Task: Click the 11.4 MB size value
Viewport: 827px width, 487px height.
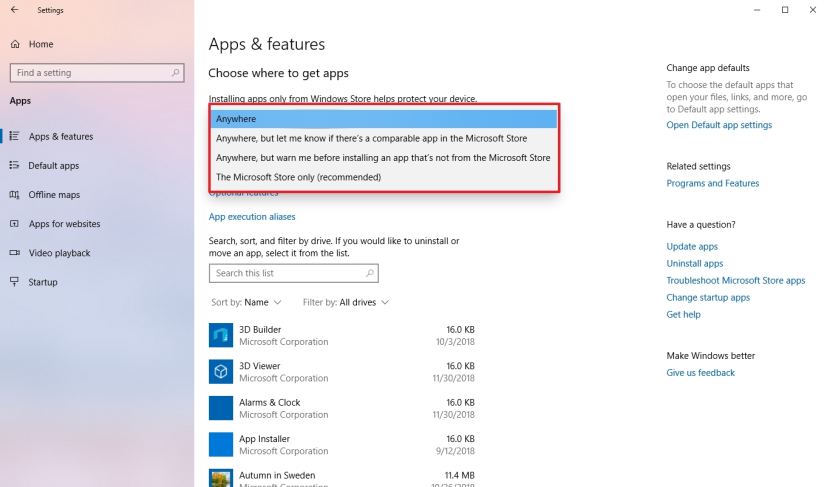Action: [x=459, y=475]
